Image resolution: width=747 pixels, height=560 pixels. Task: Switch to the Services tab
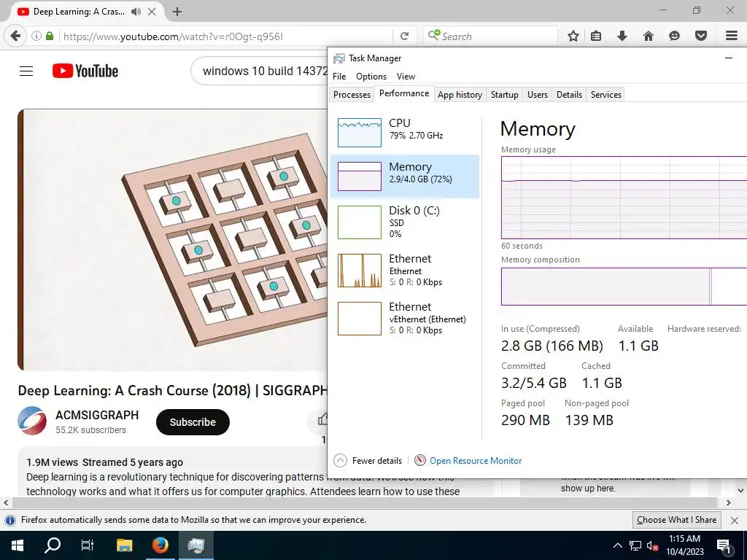pyautogui.click(x=606, y=94)
